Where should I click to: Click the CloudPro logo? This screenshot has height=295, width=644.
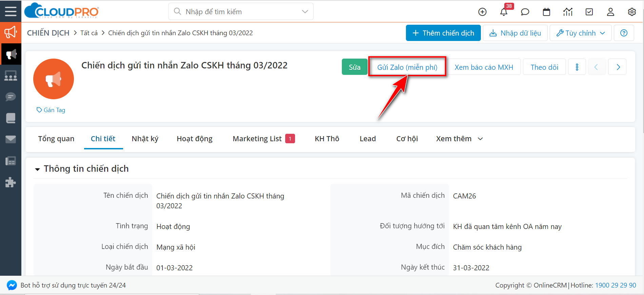(x=62, y=11)
